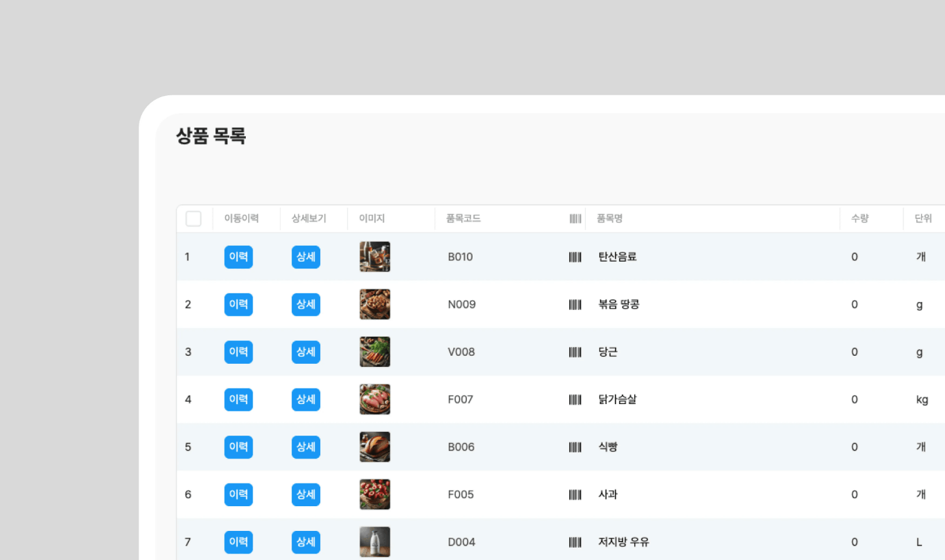View 상세 details for 사과
Image resolution: width=945 pixels, height=560 pixels.
(x=306, y=494)
